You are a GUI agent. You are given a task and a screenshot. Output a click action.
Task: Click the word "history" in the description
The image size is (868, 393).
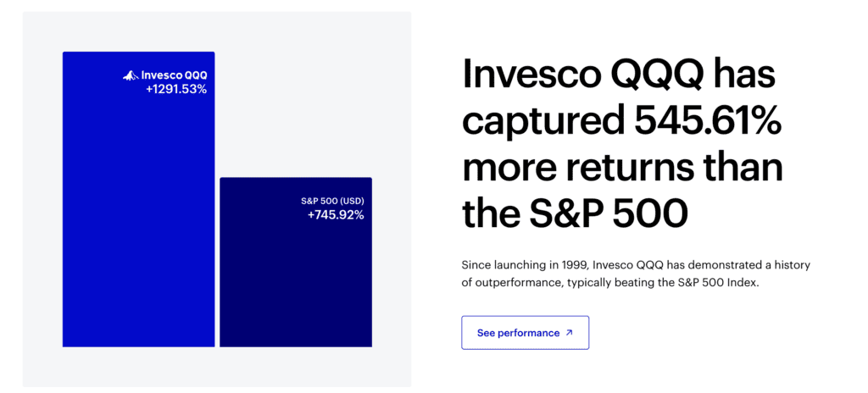point(793,265)
